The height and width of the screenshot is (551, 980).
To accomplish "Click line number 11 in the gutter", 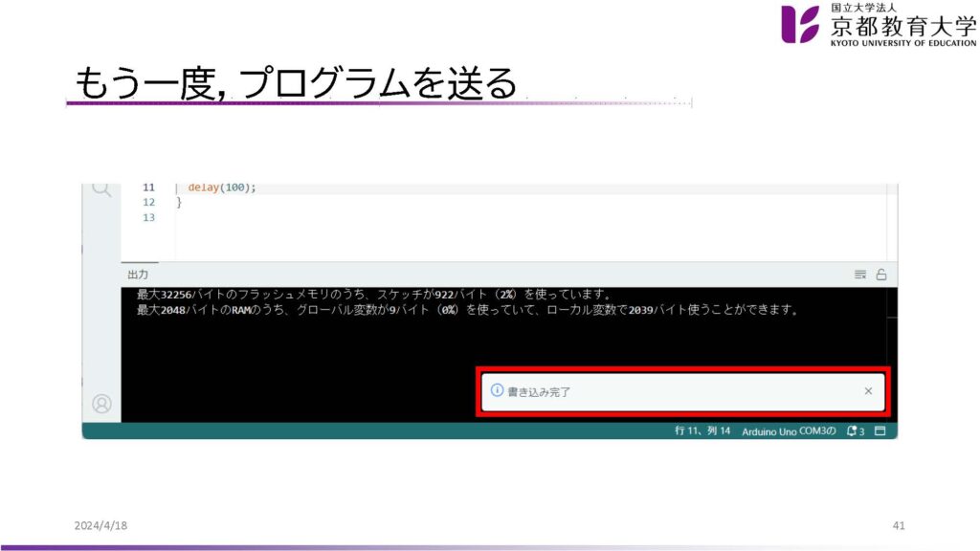I will tap(147, 187).
